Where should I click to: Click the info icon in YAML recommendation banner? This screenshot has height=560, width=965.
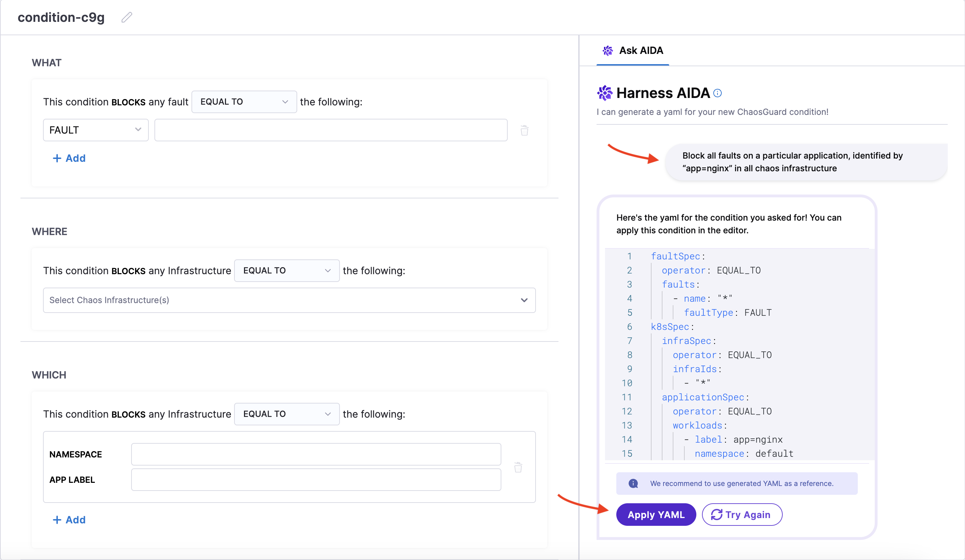point(633,484)
